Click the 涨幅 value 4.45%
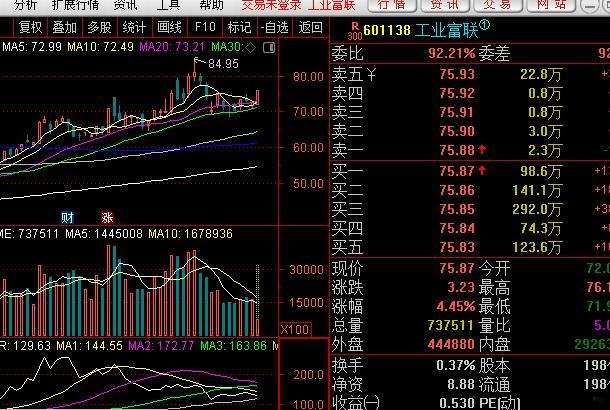 pyautogui.click(x=456, y=306)
